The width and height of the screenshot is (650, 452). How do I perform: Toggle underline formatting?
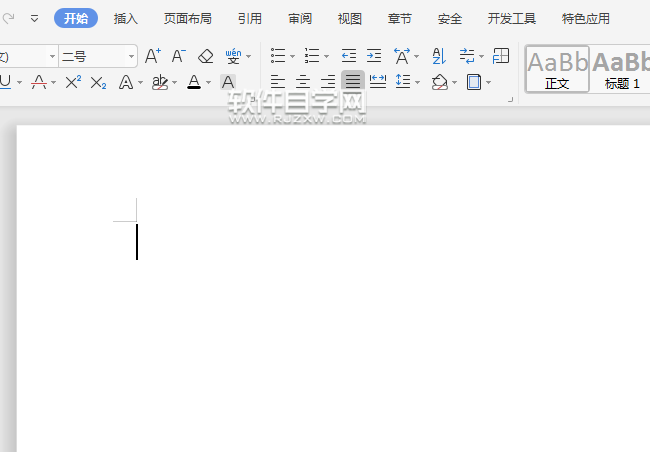[x=5, y=82]
